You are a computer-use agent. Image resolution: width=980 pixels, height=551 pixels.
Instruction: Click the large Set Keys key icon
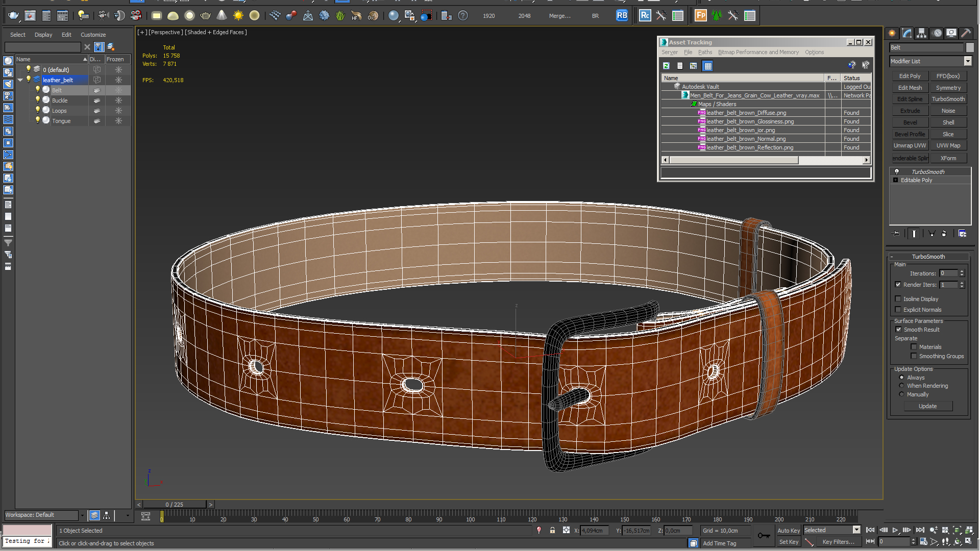click(x=764, y=536)
